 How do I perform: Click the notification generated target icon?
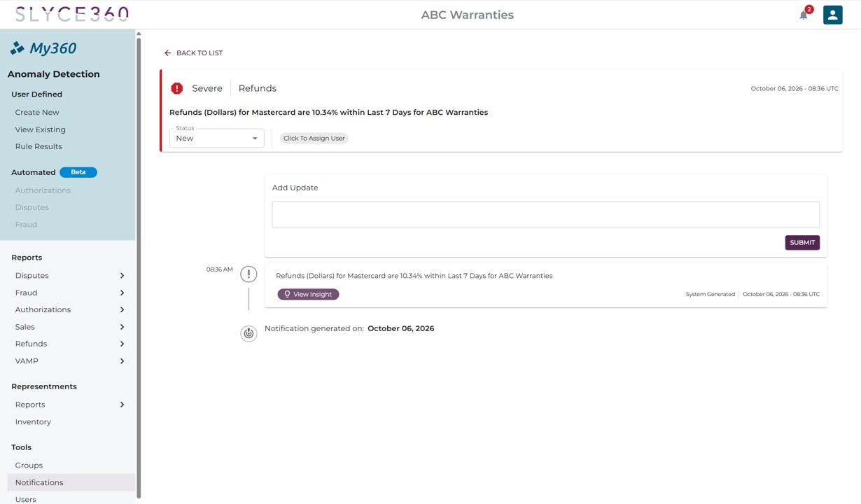(248, 333)
